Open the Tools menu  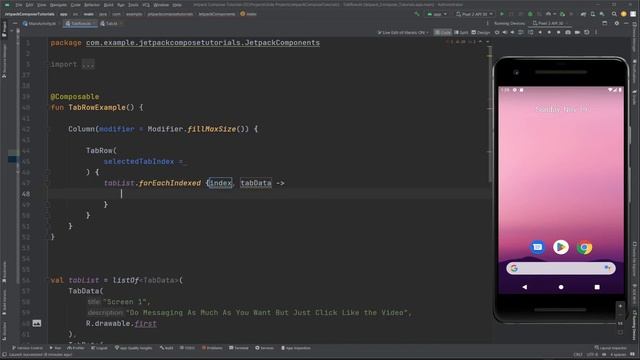coord(133,5)
